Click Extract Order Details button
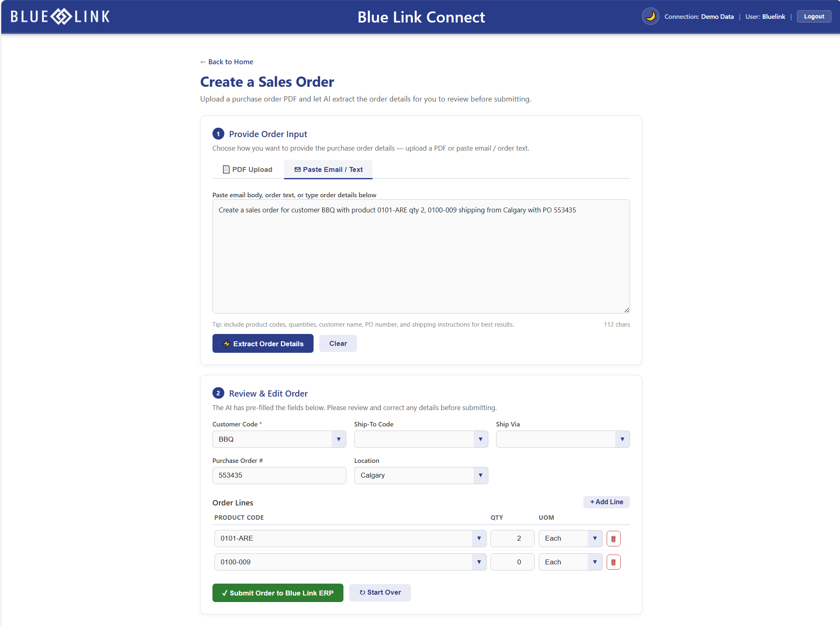Screen dimensions: 840x627 [263, 343]
